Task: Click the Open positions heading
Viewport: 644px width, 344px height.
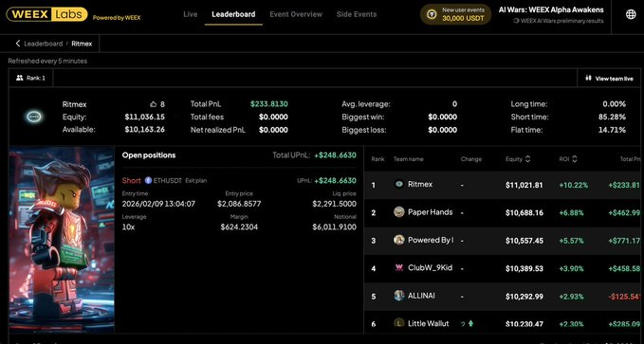Action: pos(149,155)
